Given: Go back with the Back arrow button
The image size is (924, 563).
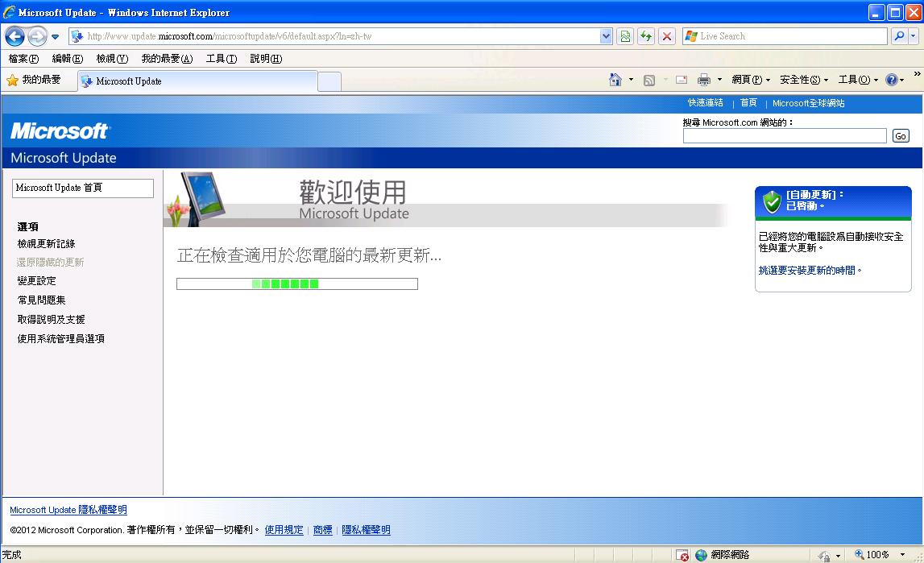Looking at the screenshot, I should tap(15, 36).
